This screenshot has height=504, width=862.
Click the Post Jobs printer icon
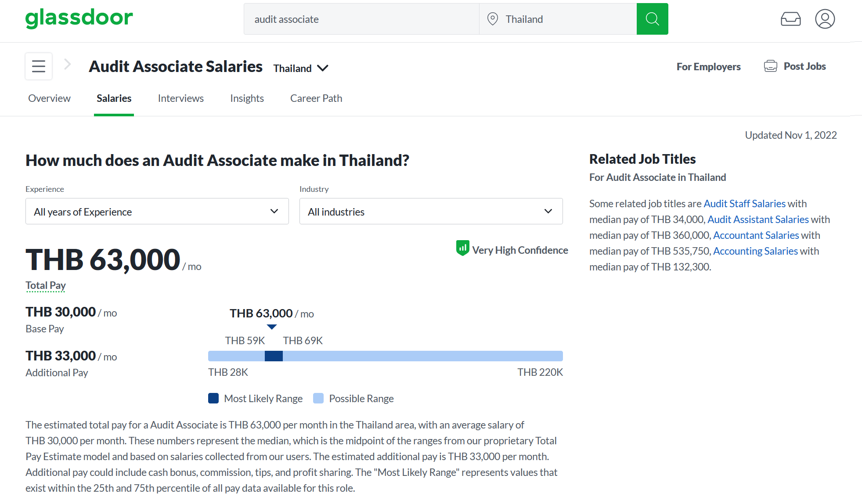(770, 66)
